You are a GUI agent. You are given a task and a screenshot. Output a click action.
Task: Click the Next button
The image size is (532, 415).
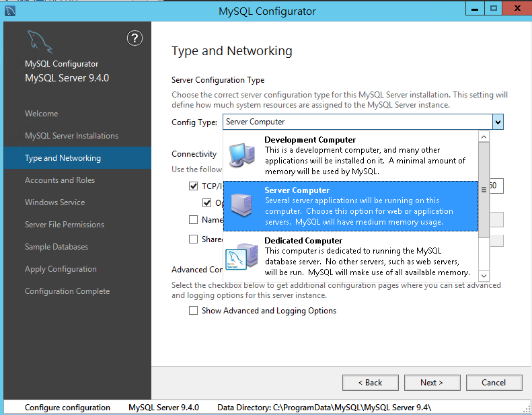(432, 383)
